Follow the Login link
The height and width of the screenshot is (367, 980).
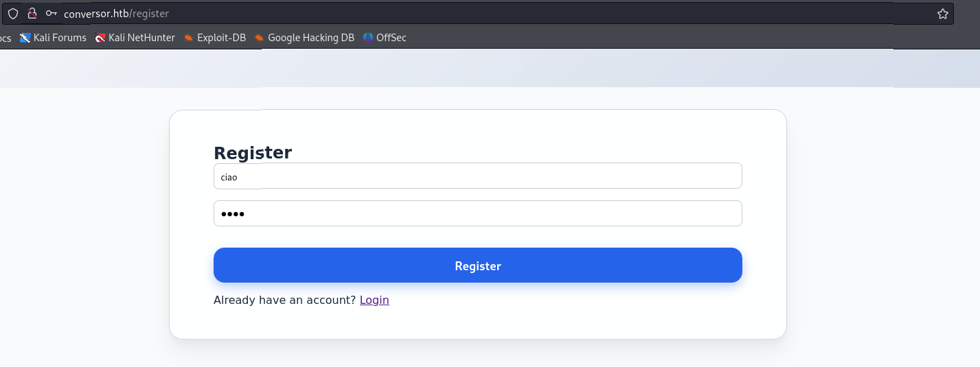point(374,300)
